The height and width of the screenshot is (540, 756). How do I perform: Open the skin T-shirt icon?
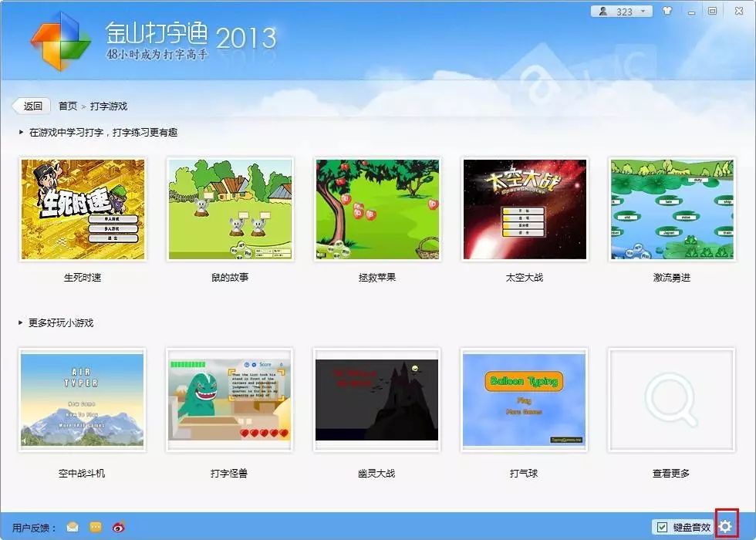[x=667, y=11]
